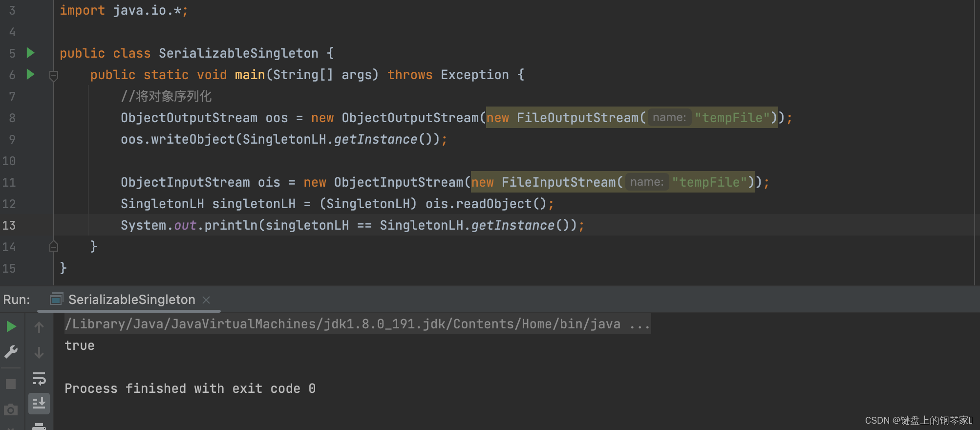Click the "name:" hint in FileInputStream call

tap(647, 182)
